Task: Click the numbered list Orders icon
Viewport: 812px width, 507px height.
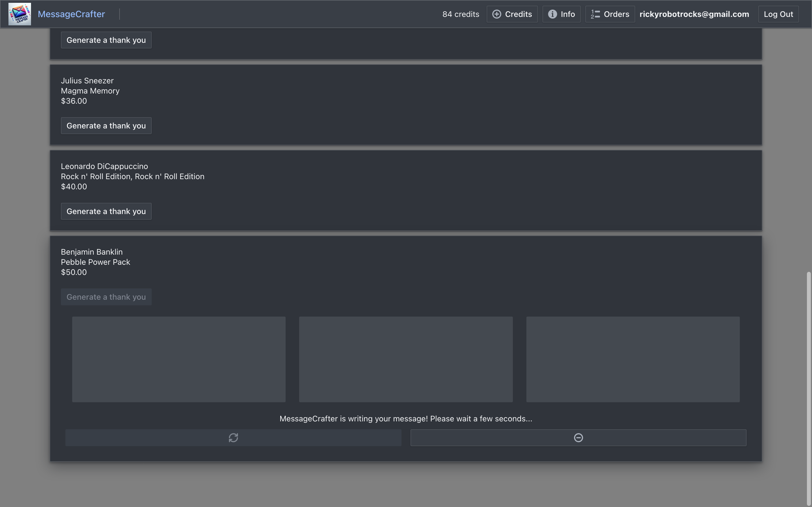Action: coord(595,14)
